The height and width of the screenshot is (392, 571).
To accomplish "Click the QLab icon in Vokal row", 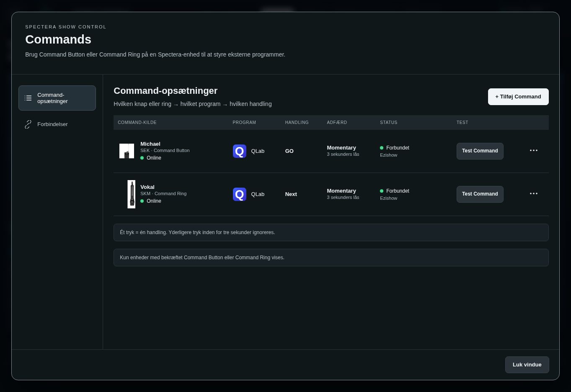I will pos(240,194).
